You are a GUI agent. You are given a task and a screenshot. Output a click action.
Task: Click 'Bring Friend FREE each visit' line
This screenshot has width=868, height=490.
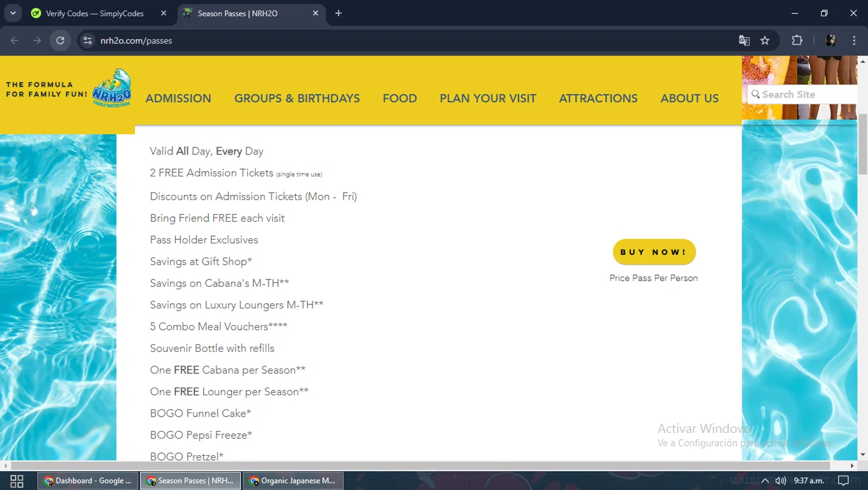coord(217,218)
